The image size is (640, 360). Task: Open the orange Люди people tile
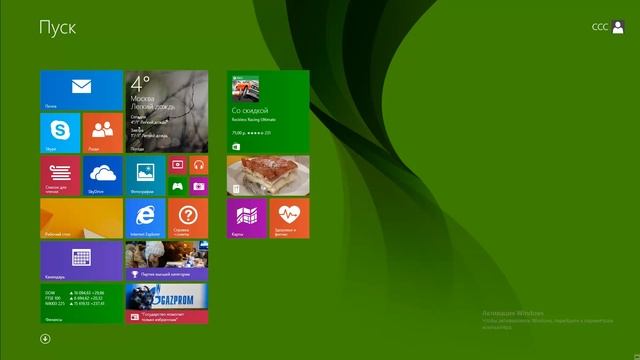point(103,133)
